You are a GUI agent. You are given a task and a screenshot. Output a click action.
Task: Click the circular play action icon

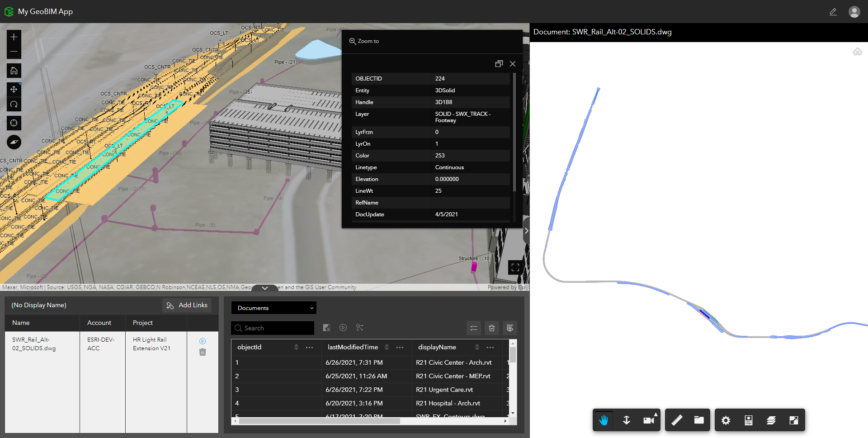(x=343, y=328)
